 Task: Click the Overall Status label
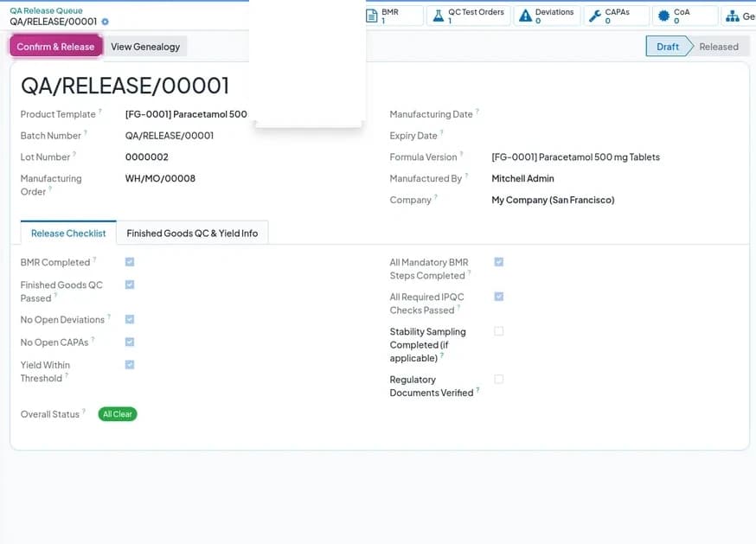(x=49, y=414)
